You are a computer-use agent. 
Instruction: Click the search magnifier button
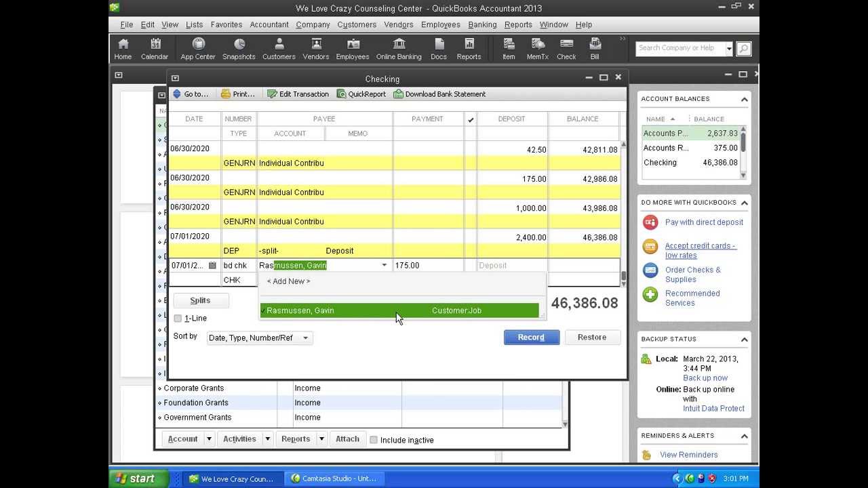click(x=743, y=48)
